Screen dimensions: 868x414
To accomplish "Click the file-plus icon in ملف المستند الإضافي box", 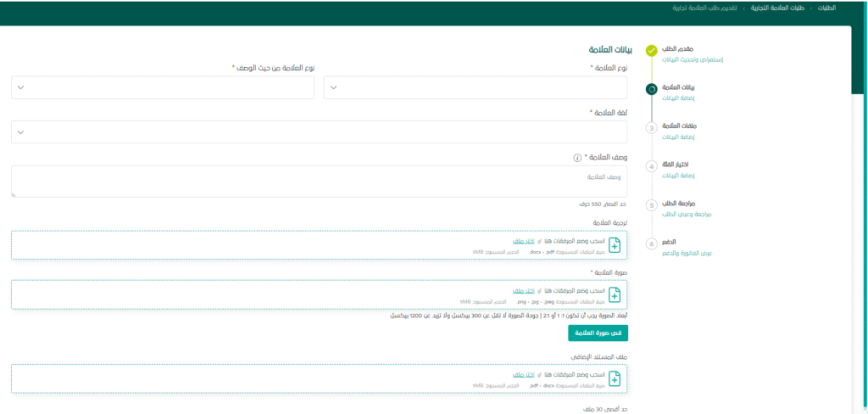I will (x=615, y=378).
